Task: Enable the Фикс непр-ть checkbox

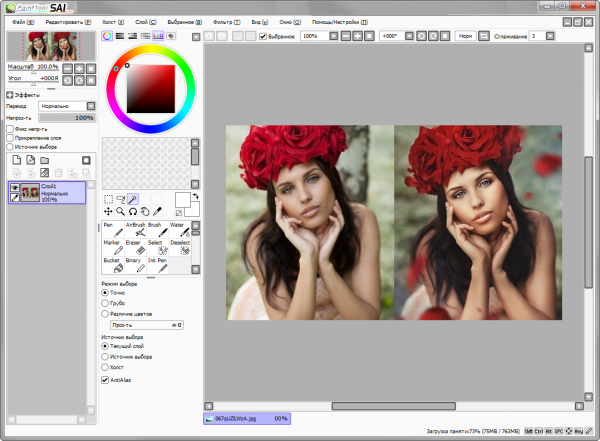Action: coord(10,129)
